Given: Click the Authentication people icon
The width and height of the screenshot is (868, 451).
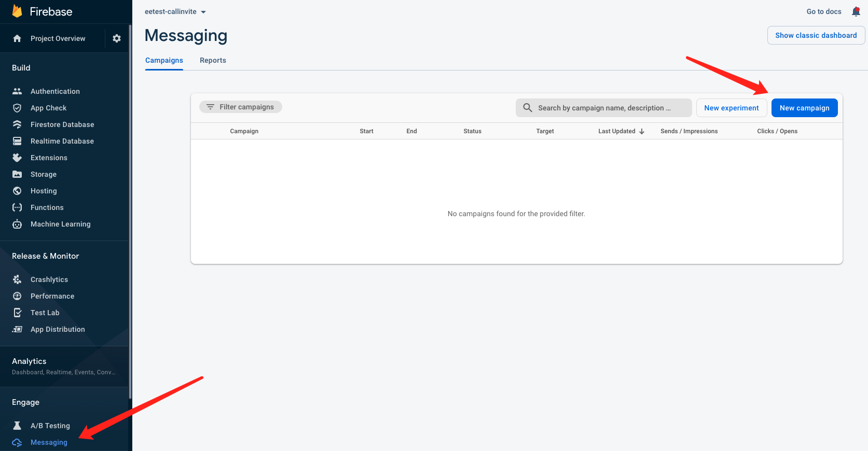Looking at the screenshot, I should 17,91.
